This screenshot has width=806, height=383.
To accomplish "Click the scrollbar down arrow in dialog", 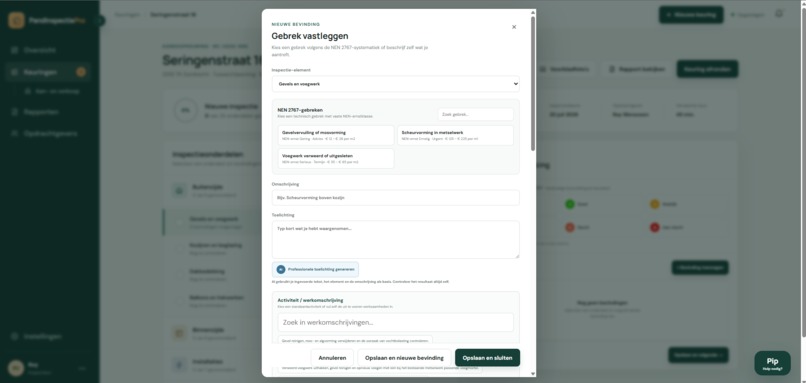I will coord(533,374).
